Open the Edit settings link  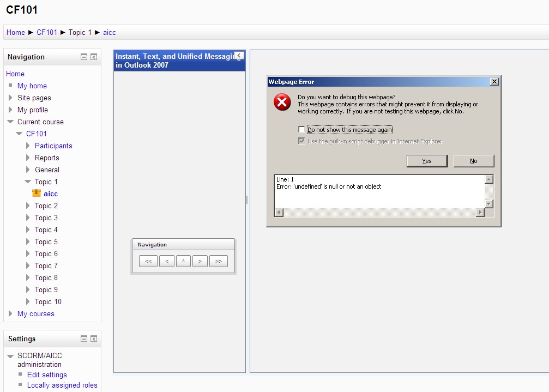pos(47,375)
